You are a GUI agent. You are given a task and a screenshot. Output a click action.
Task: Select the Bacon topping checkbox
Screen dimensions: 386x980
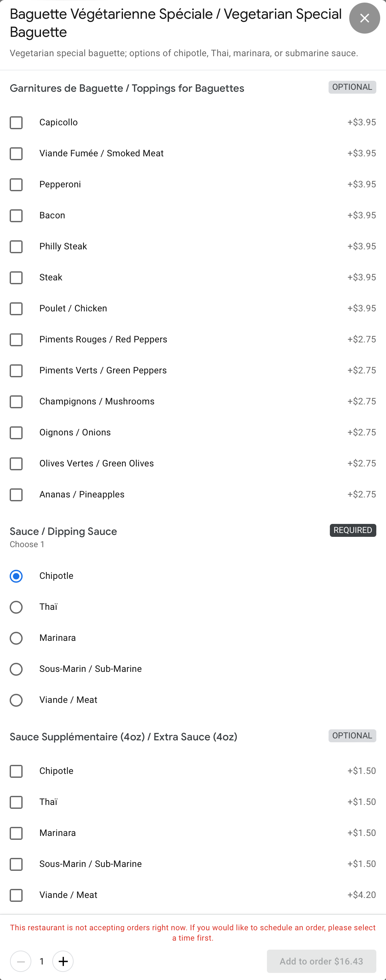(16, 216)
